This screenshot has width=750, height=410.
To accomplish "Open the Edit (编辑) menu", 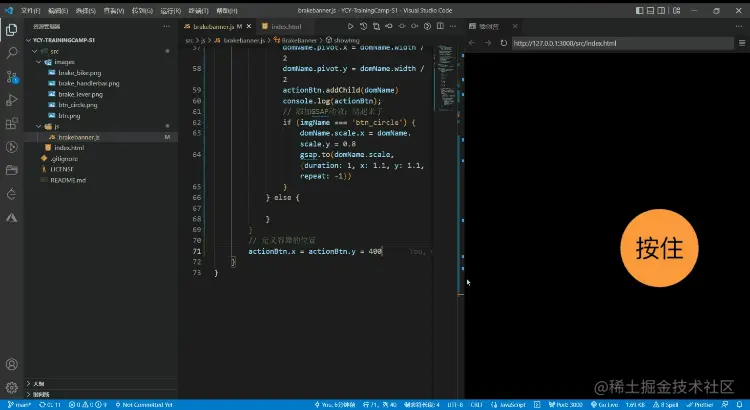I will point(58,11).
